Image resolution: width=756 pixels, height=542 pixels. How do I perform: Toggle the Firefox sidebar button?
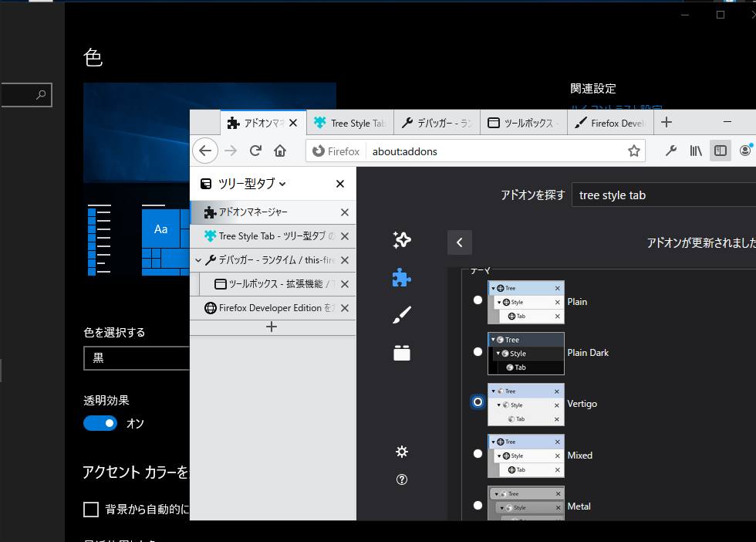(x=721, y=151)
